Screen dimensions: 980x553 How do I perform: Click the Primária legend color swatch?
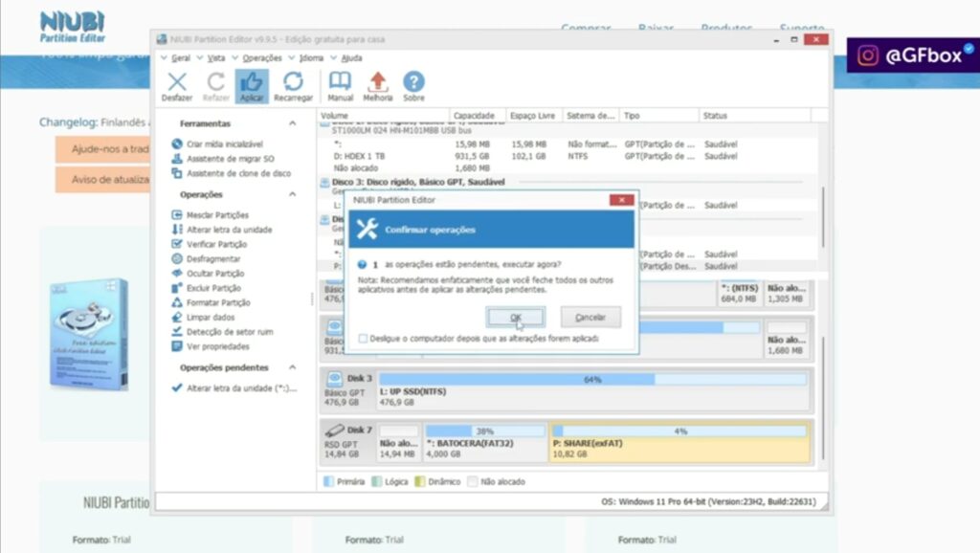point(328,482)
